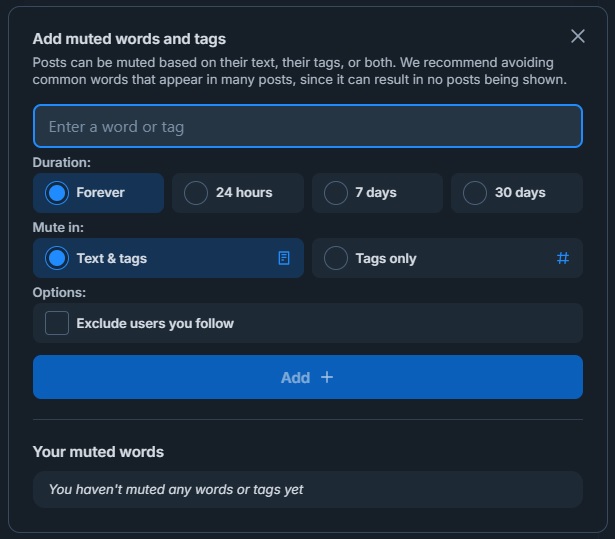Image resolution: width=615 pixels, height=539 pixels.
Task: Select the Forever duration option
Action: (x=98, y=193)
